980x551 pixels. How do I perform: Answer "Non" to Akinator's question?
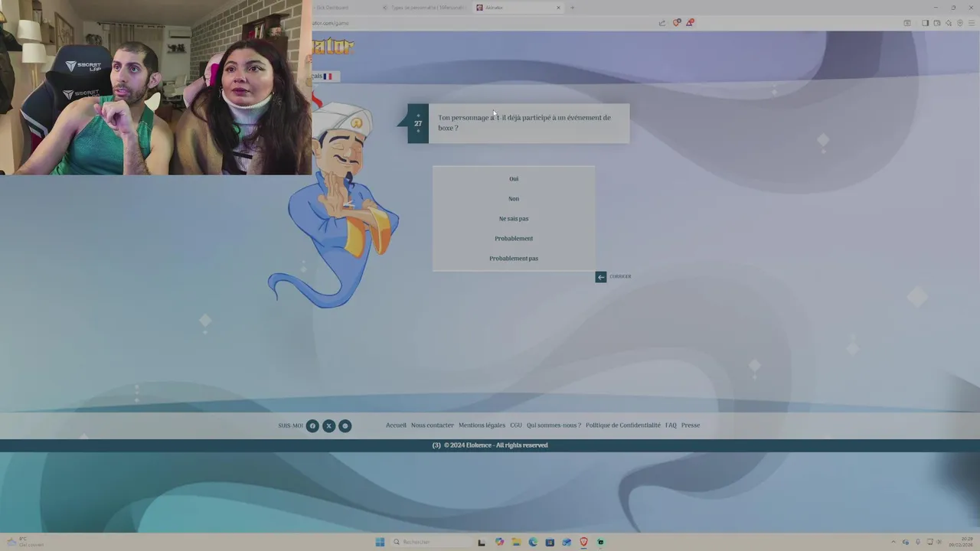tap(514, 199)
